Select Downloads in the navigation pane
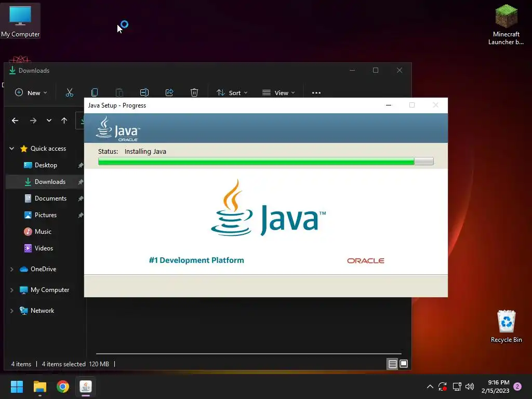This screenshot has height=399, width=532. (45, 182)
